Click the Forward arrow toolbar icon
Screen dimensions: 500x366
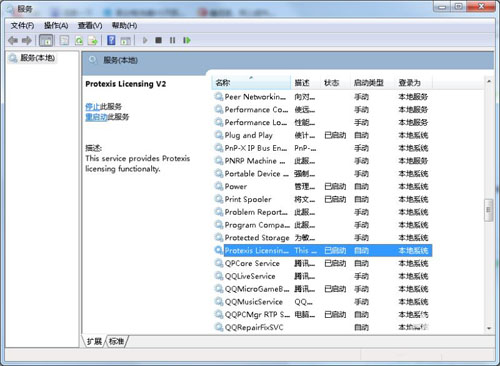[27, 41]
